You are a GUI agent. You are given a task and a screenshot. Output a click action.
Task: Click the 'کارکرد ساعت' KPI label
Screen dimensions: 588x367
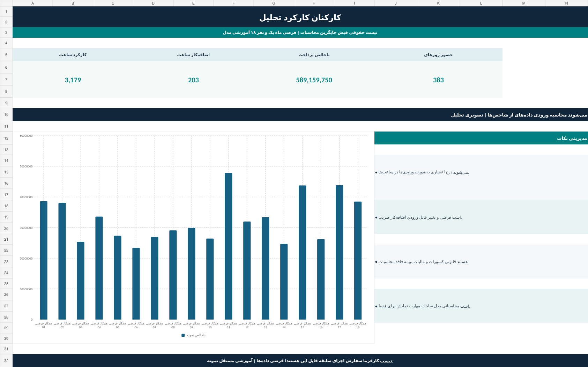click(x=73, y=55)
